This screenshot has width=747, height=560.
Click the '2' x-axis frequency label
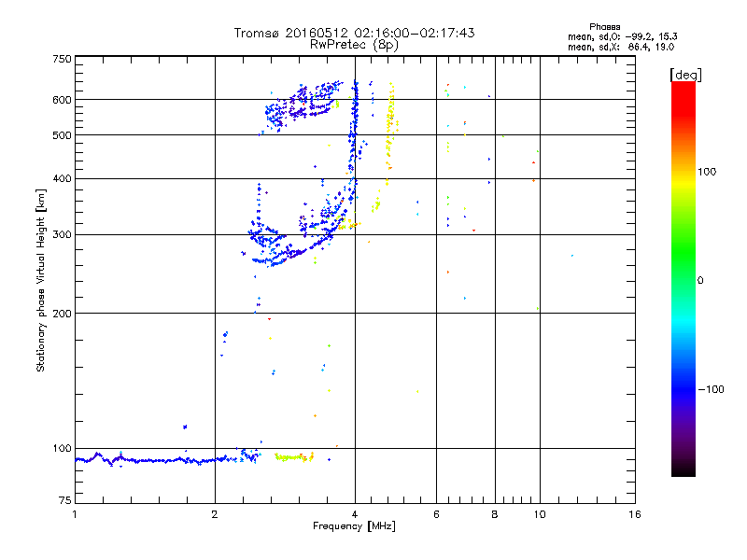(x=215, y=514)
